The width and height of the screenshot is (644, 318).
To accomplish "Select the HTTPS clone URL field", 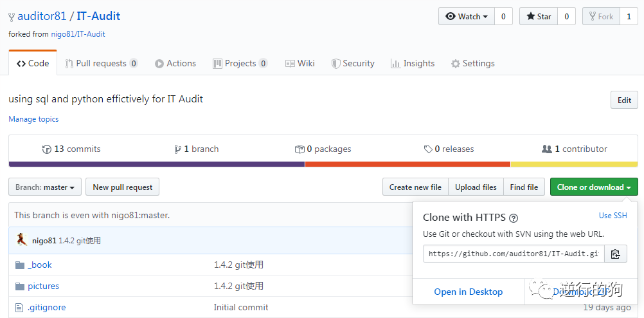I will tap(514, 254).
